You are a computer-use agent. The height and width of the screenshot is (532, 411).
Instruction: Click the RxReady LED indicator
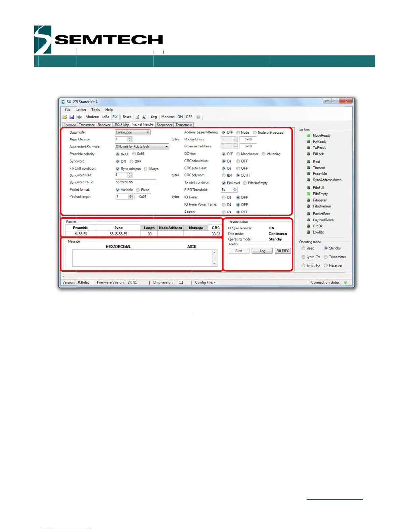(308, 141)
